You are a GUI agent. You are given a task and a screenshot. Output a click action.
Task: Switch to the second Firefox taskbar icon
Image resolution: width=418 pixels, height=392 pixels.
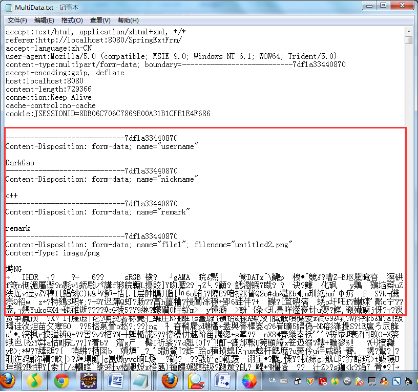[x=170, y=381]
